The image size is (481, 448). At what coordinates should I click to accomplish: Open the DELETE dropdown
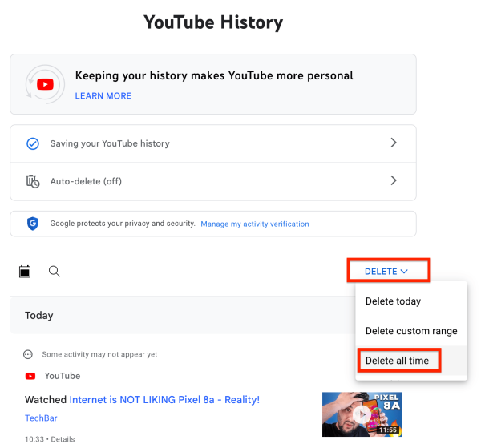click(386, 272)
